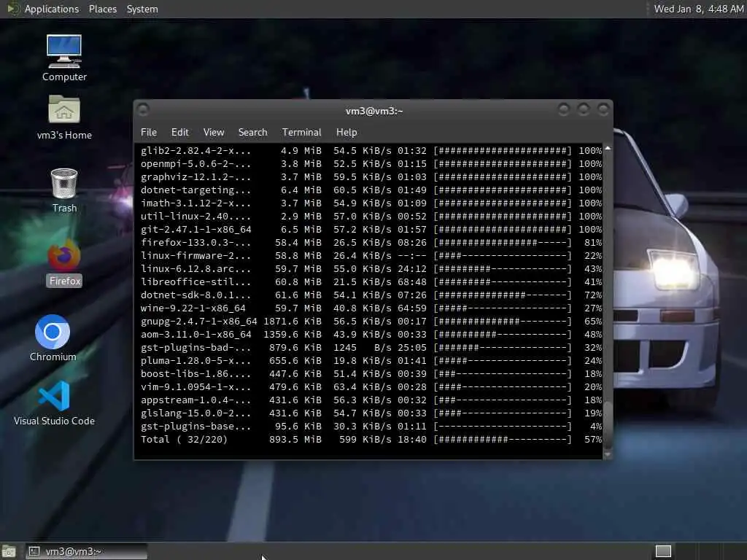747x560 pixels.
Task: Open the terminal File menu
Action: [x=149, y=133]
